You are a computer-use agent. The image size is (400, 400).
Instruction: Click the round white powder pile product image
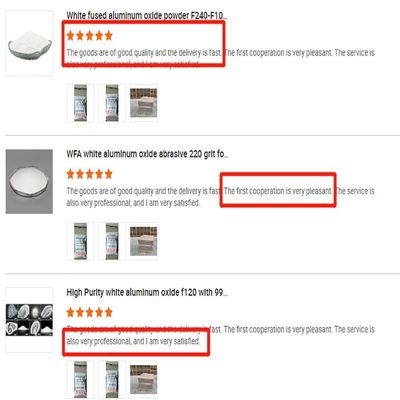29,182
